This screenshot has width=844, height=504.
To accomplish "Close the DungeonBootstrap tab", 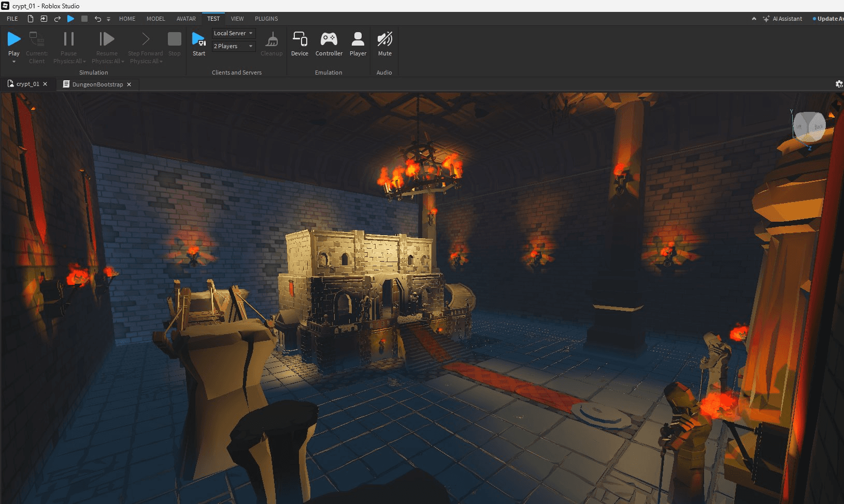I will pyautogui.click(x=129, y=84).
